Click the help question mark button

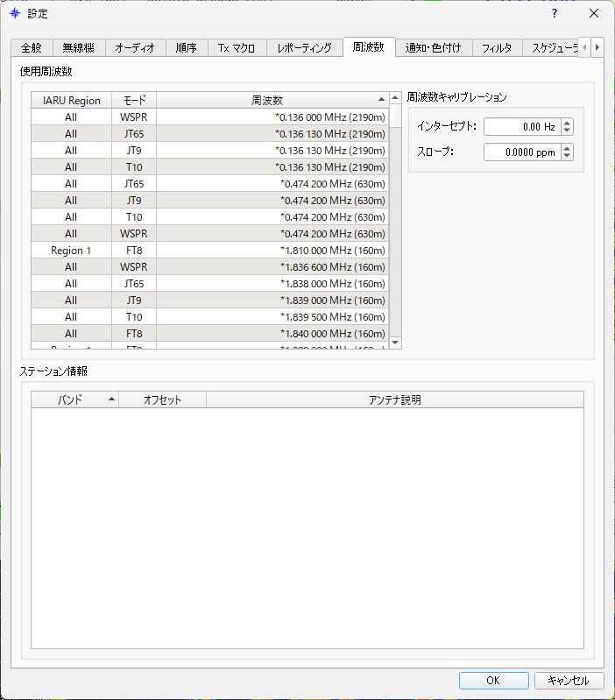click(x=554, y=13)
